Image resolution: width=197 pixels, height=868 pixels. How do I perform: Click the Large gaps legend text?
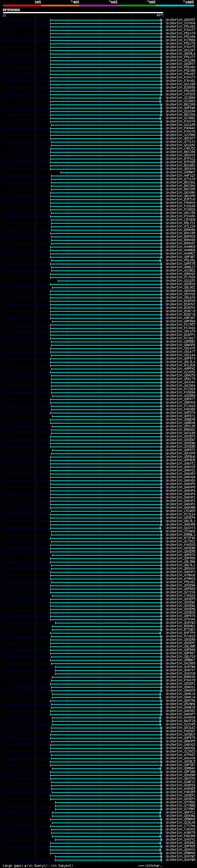tap(38, 866)
